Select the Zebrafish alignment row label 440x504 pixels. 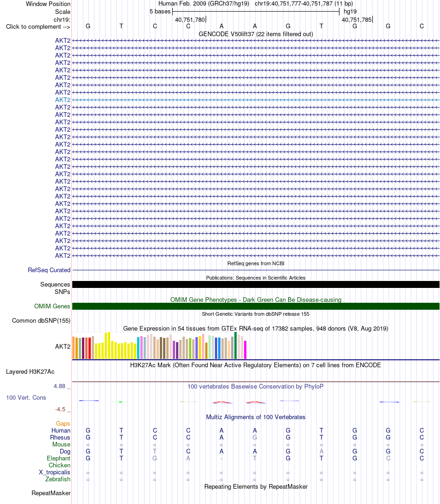tap(58, 479)
